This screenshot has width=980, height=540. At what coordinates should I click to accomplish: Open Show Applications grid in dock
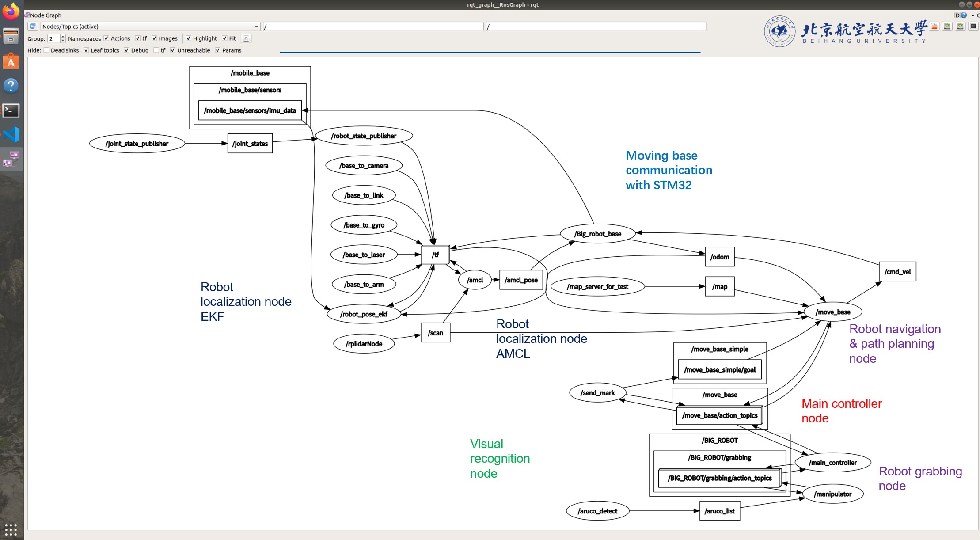coord(11,529)
